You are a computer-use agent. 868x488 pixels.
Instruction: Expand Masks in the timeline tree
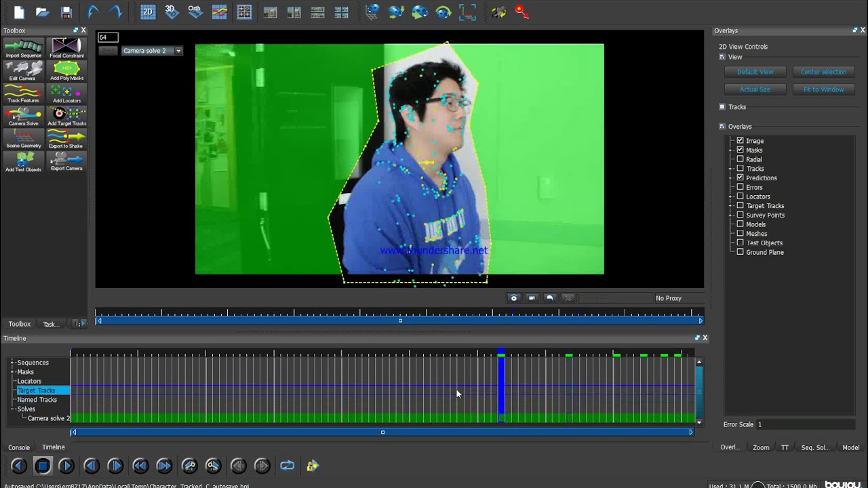coord(12,372)
